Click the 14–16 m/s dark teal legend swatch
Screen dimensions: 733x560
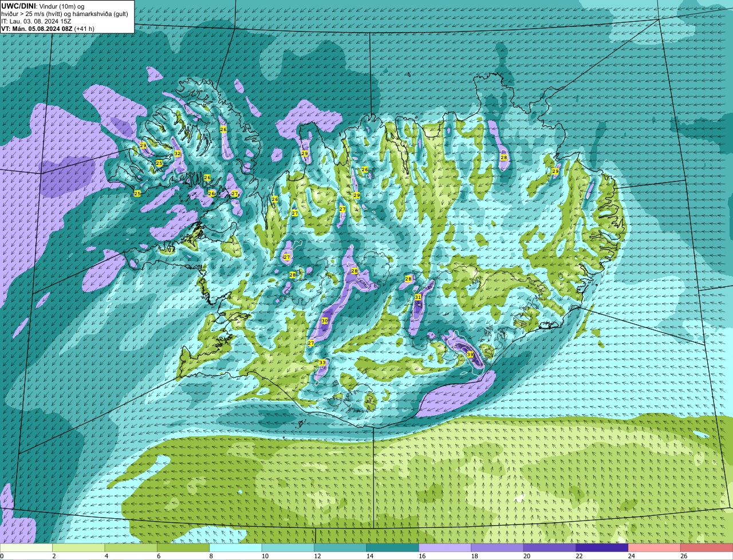coord(393,547)
